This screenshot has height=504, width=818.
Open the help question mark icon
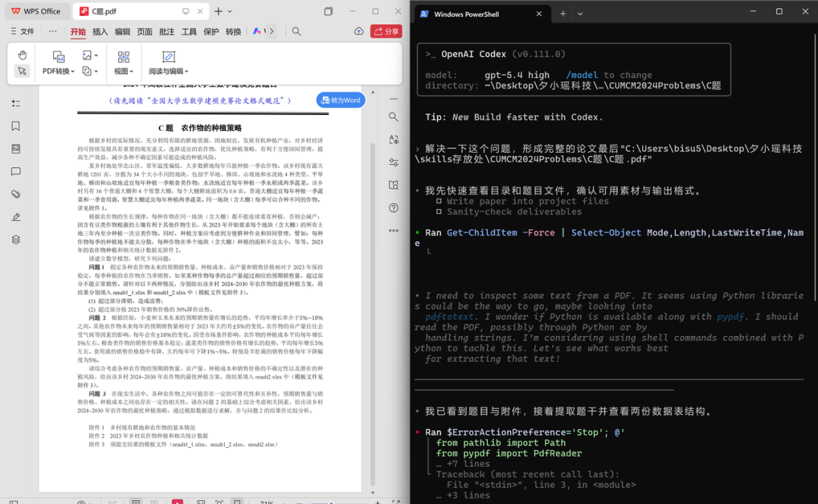coord(394,207)
